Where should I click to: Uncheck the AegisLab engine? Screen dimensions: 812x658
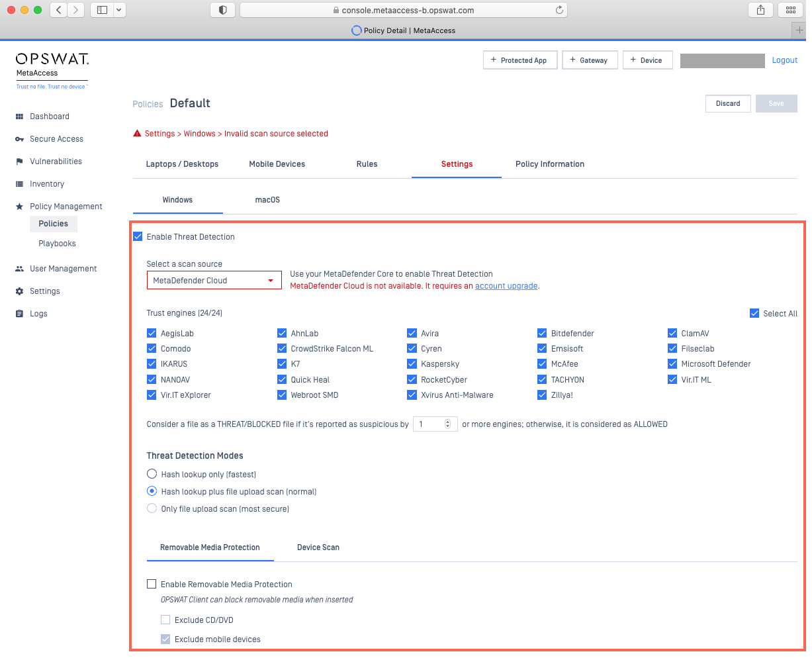click(152, 334)
